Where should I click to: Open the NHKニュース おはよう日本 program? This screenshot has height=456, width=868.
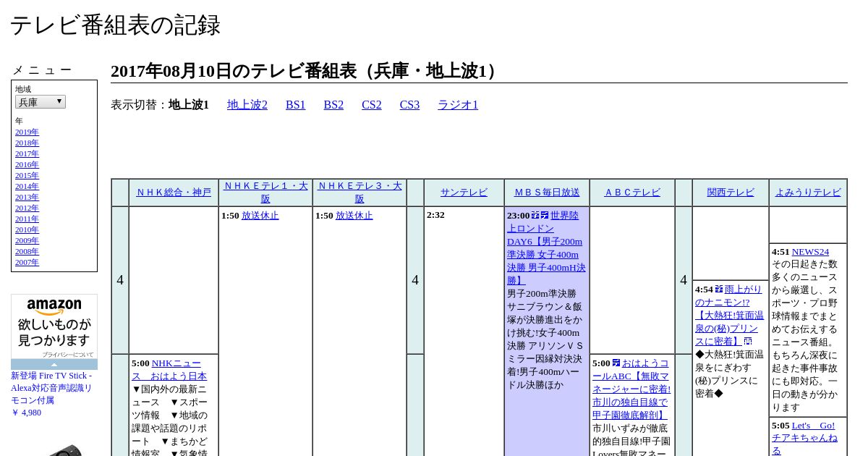pyautogui.click(x=169, y=370)
